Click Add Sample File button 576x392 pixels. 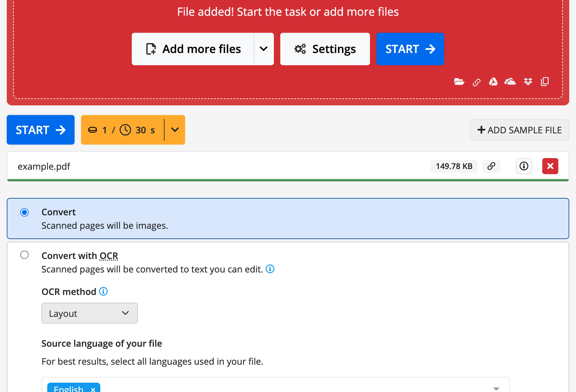coord(519,130)
